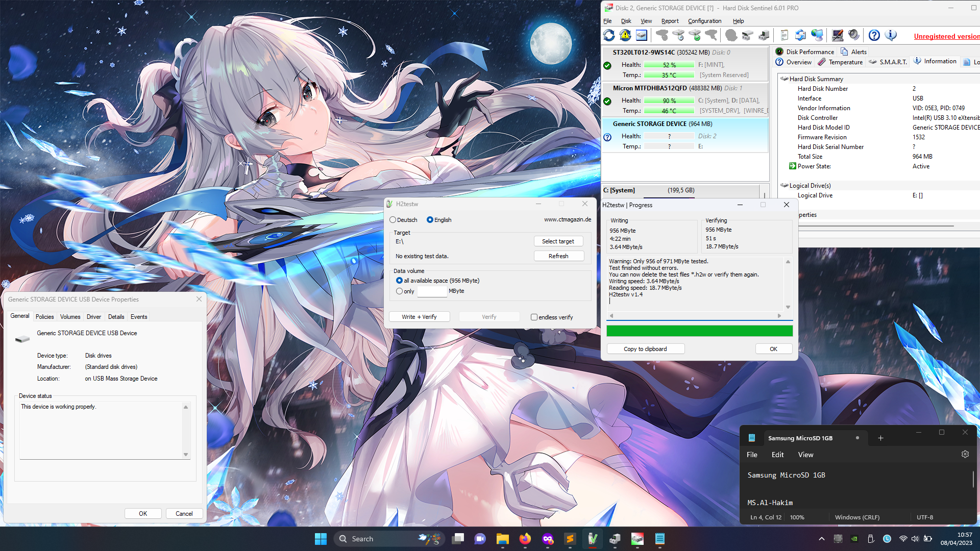Screen dimensions: 980x551
Task: Open the Policies tab in Device Properties
Action: tap(44, 317)
